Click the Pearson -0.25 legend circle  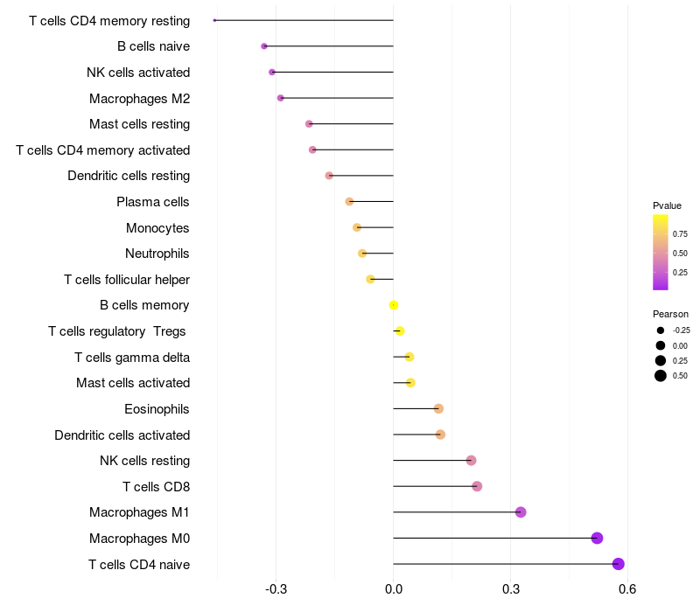[661, 330]
